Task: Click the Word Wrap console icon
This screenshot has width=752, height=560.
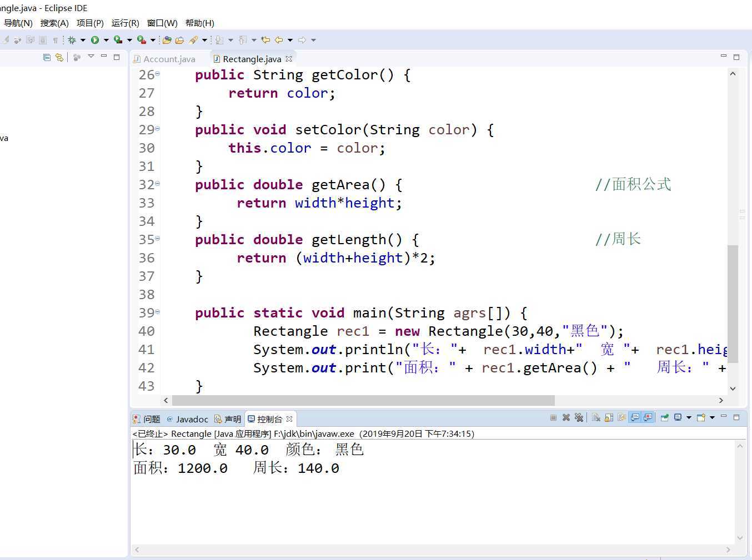Action: (621, 417)
